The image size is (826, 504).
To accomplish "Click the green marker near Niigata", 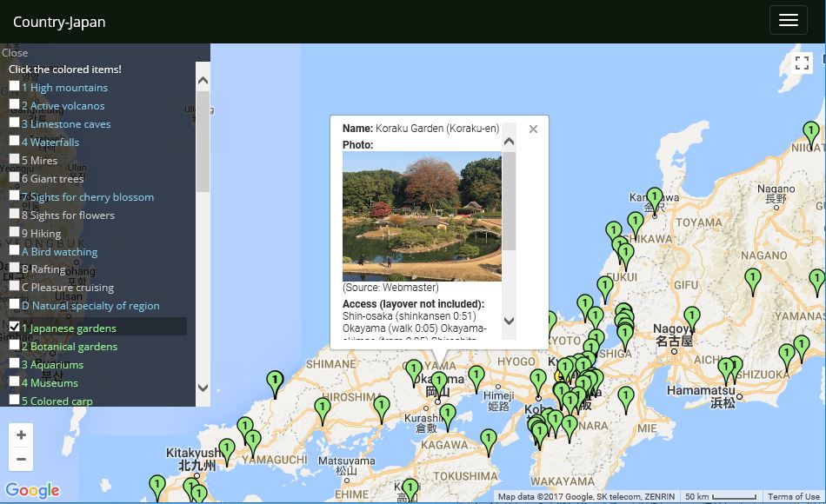I will [x=810, y=133].
